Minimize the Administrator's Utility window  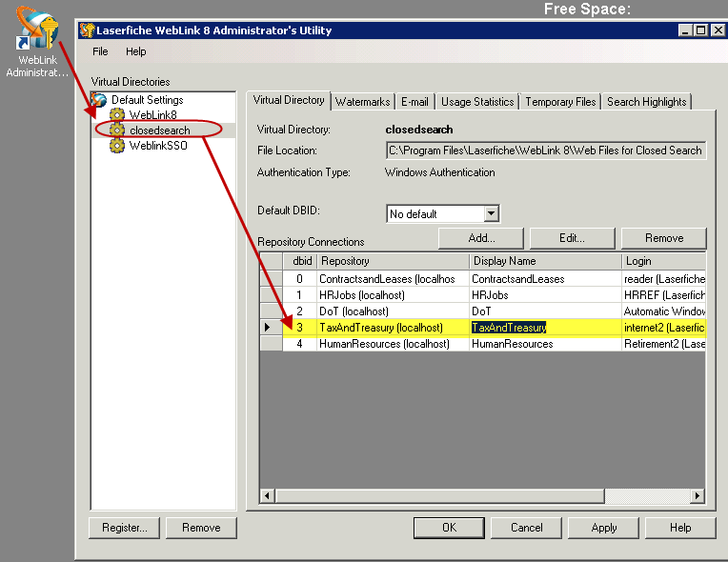click(x=686, y=30)
